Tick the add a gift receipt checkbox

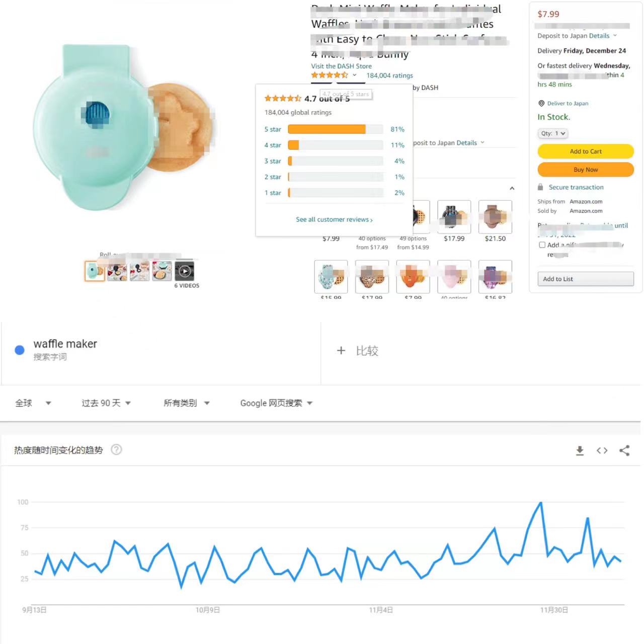542,245
